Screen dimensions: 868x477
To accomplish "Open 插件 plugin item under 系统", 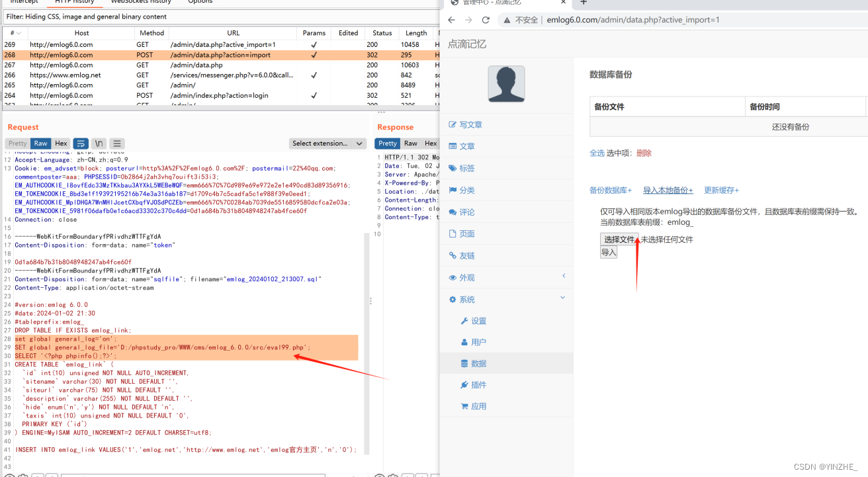I will (474, 384).
